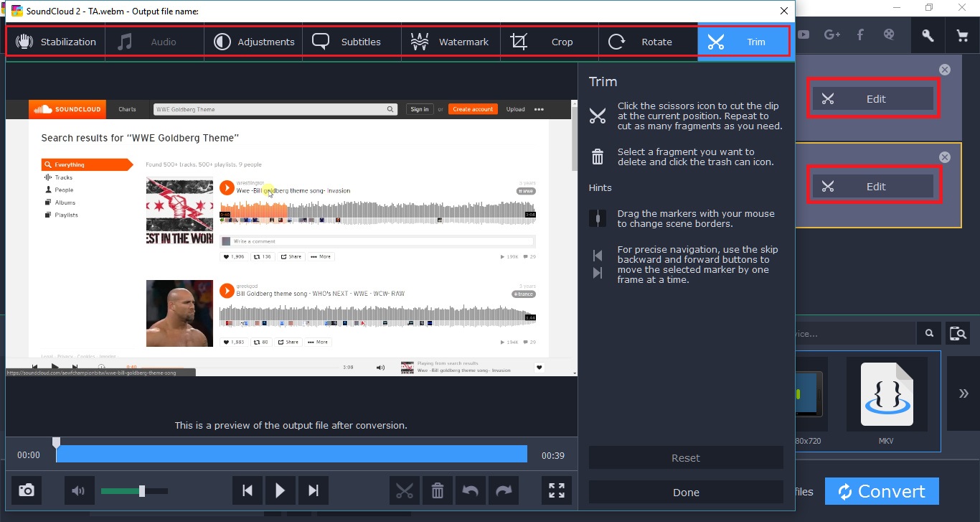Click the 00:00 start time label

29,455
